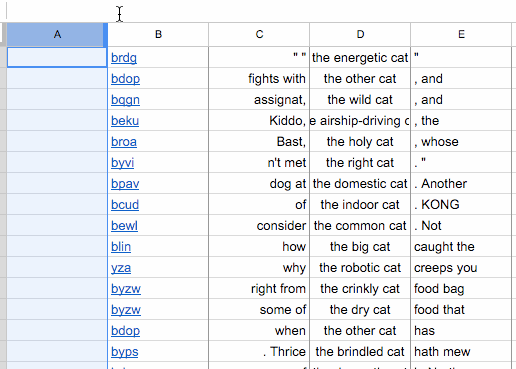Open the bcud link
This screenshot has height=369, width=516.
(125, 205)
